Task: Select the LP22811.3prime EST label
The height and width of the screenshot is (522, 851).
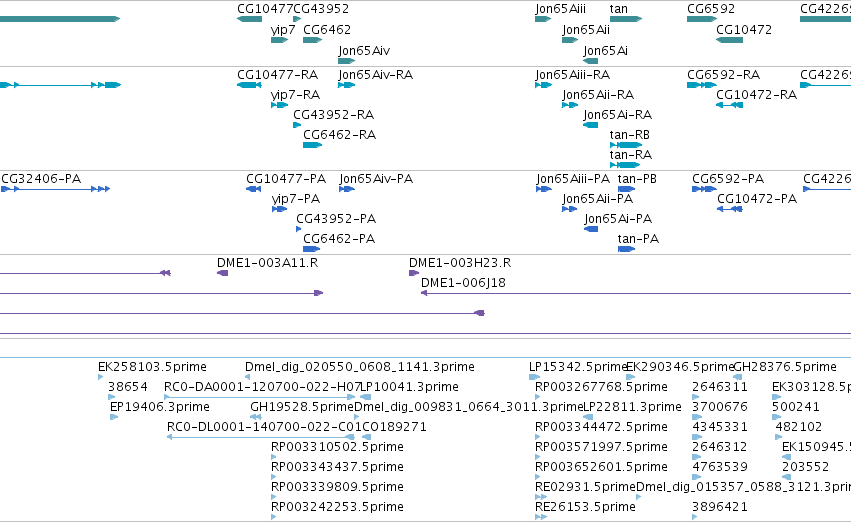Action: click(x=632, y=407)
